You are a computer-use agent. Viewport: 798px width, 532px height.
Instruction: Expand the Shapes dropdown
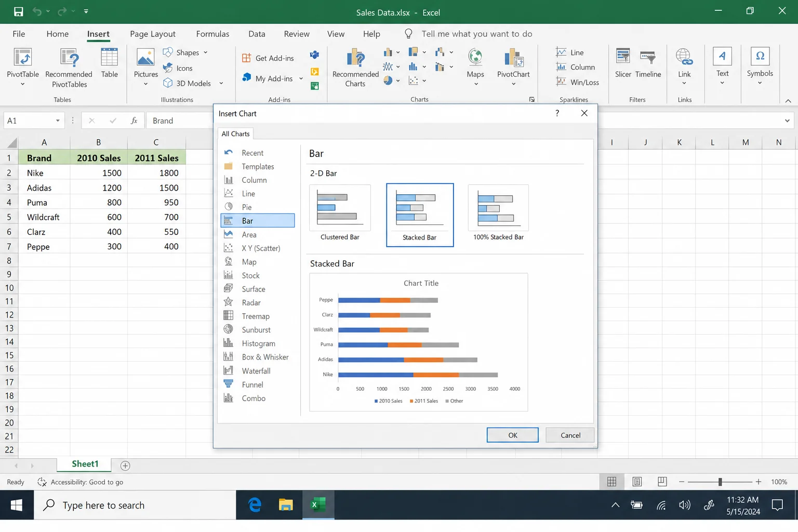pyautogui.click(x=206, y=52)
